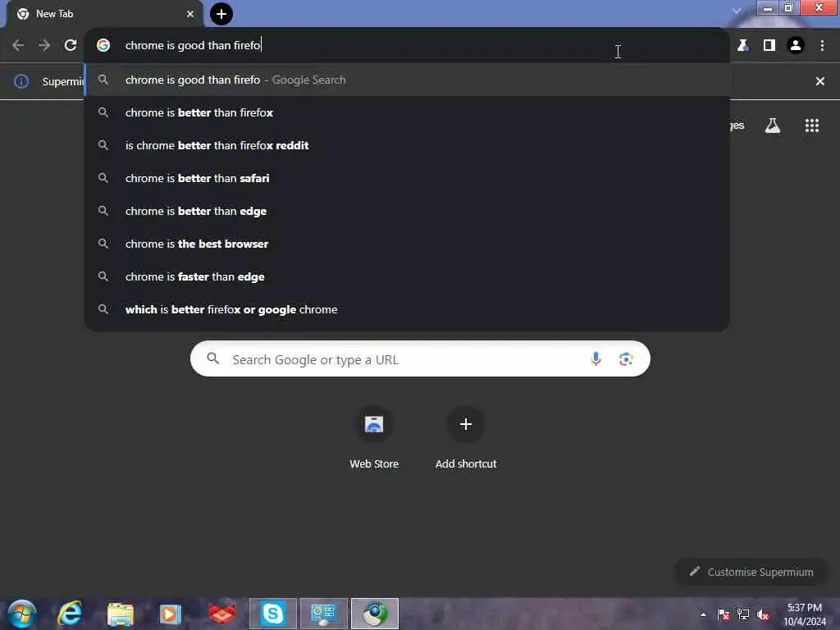840x630 pixels.
Task: Click the info icon on the Supermium bar
Action: (x=21, y=81)
